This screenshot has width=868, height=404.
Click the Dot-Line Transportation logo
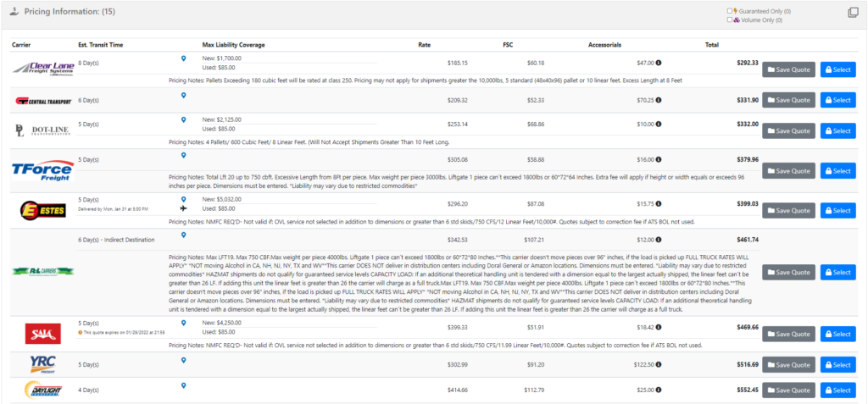click(x=42, y=130)
